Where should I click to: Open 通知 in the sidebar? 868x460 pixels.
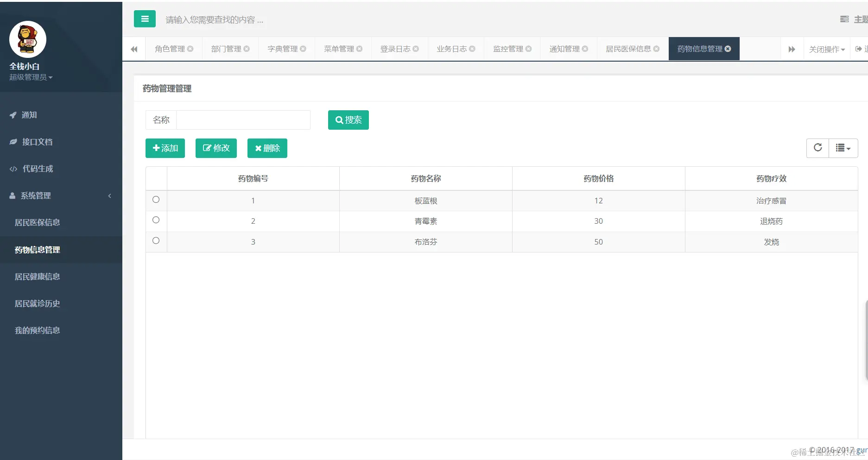point(61,115)
